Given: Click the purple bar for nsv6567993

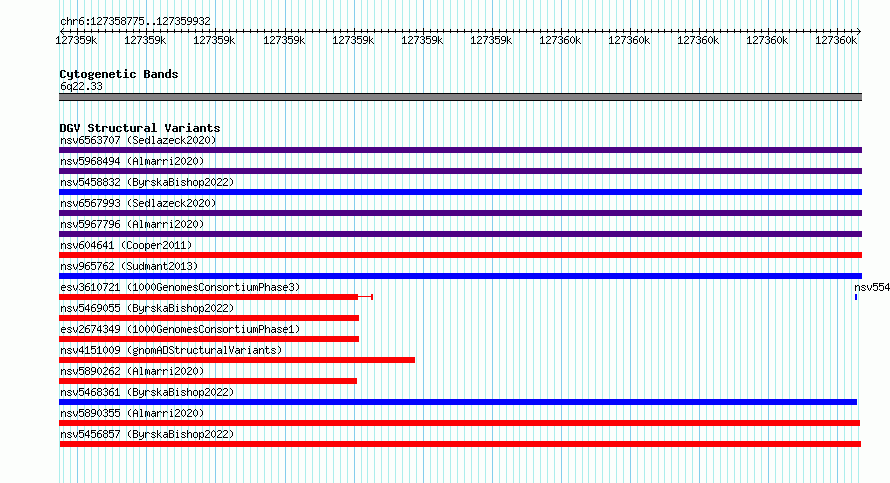Looking at the screenshot, I should click(x=460, y=213).
